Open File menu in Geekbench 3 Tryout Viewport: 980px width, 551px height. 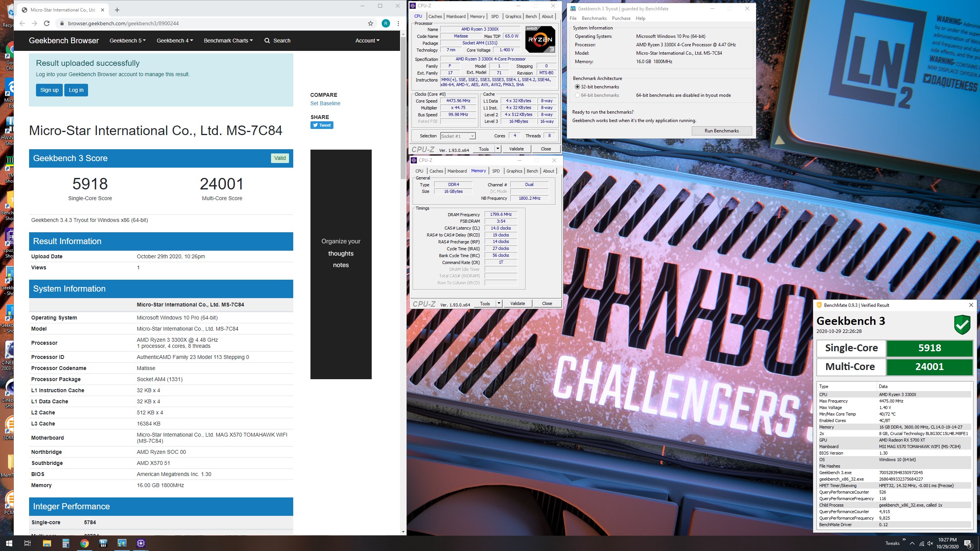point(573,18)
